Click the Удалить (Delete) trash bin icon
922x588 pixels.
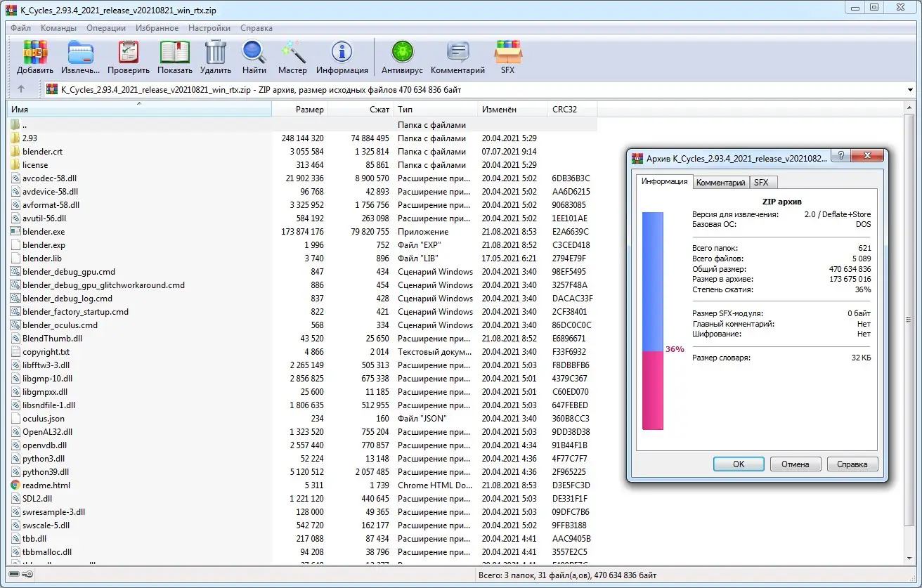pyautogui.click(x=215, y=53)
